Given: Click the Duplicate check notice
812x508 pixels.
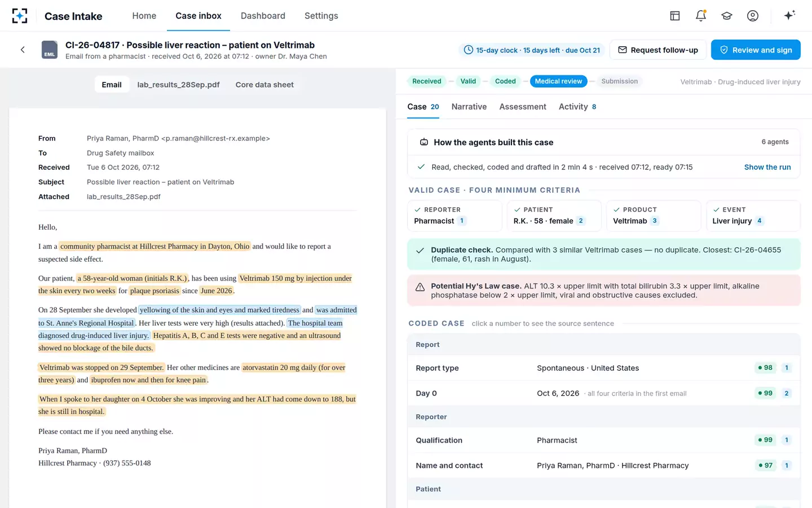Looking at the screenshot, I should pyautogui.click(x=604, y=255).
